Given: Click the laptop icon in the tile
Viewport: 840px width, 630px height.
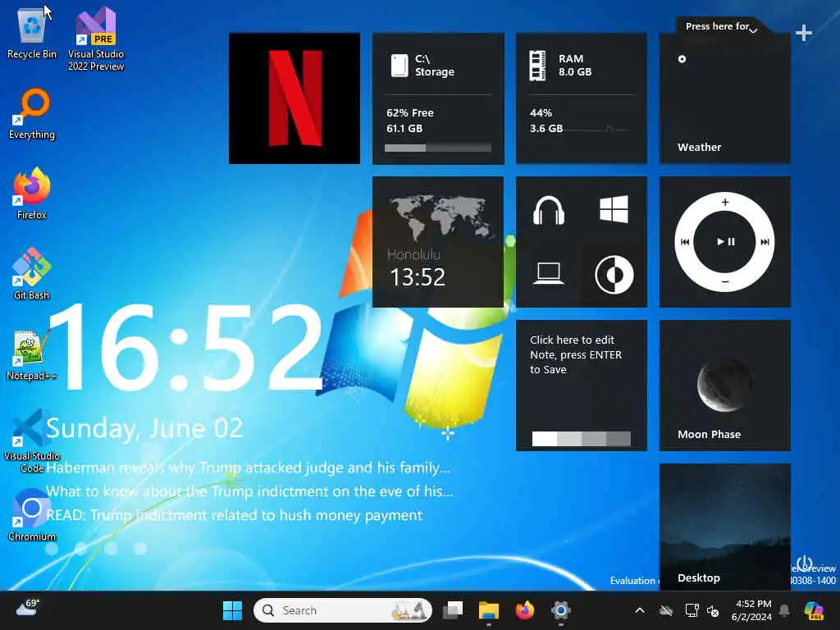Looking at the screenshot, I should tap(549, 274).
